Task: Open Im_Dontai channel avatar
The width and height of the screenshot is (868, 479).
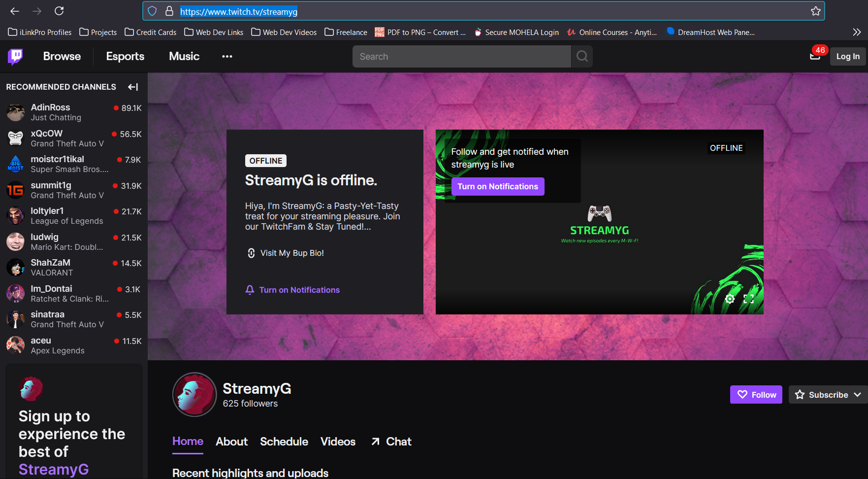Action: [x=16, y=294]
